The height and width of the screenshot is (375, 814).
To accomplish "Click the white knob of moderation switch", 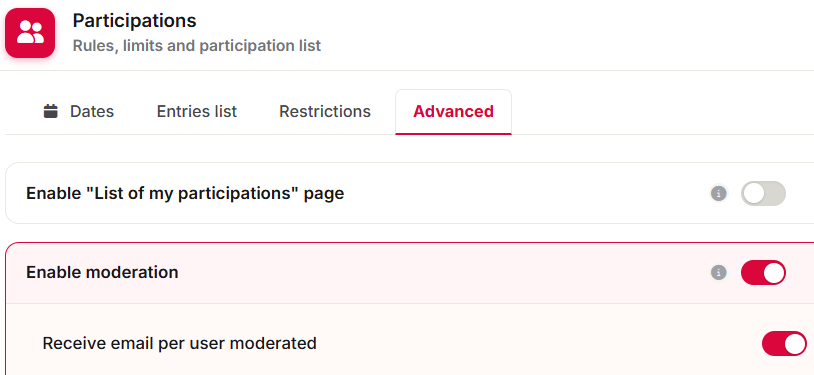I will (774, 273).
